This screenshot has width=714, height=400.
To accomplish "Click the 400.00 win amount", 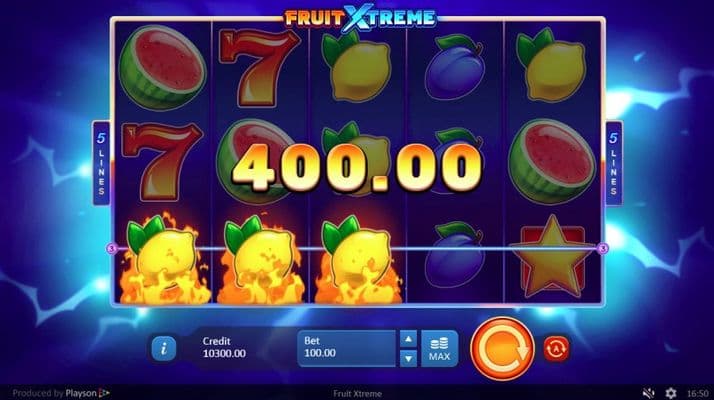I will point(357,168).
